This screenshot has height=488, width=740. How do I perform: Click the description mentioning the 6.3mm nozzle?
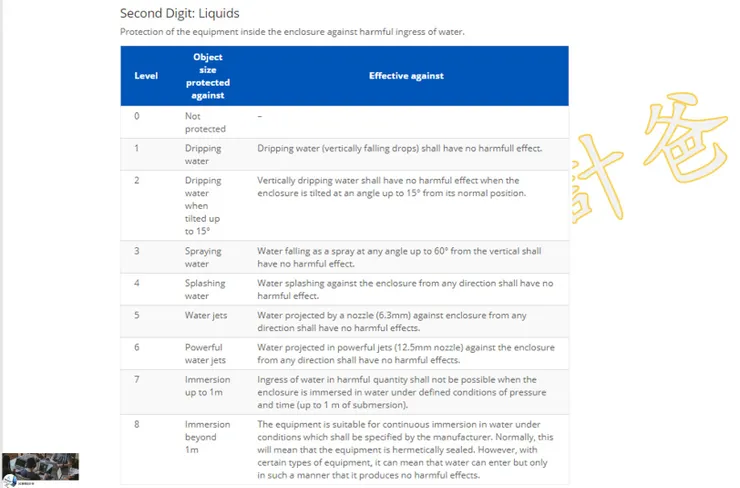coord(392,321)
